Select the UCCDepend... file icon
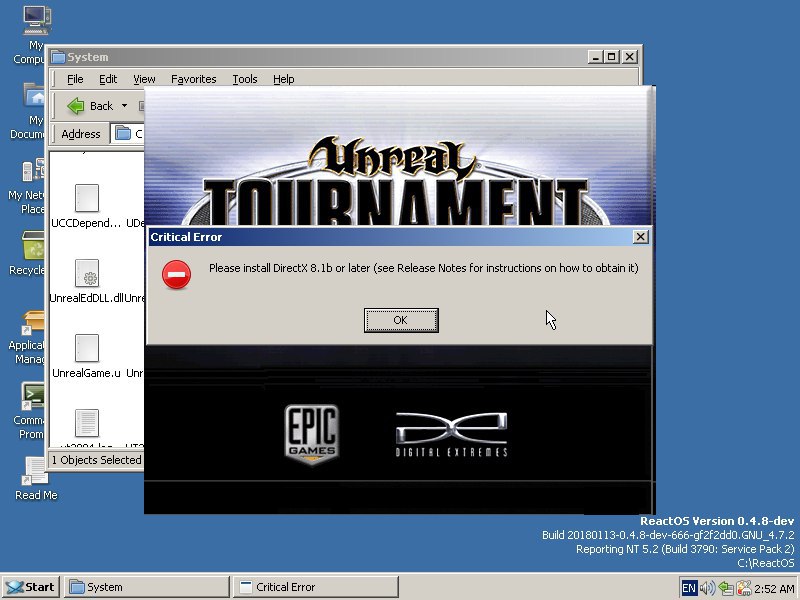Viewport: 800px width, 600px height. [x=87, y=198]
